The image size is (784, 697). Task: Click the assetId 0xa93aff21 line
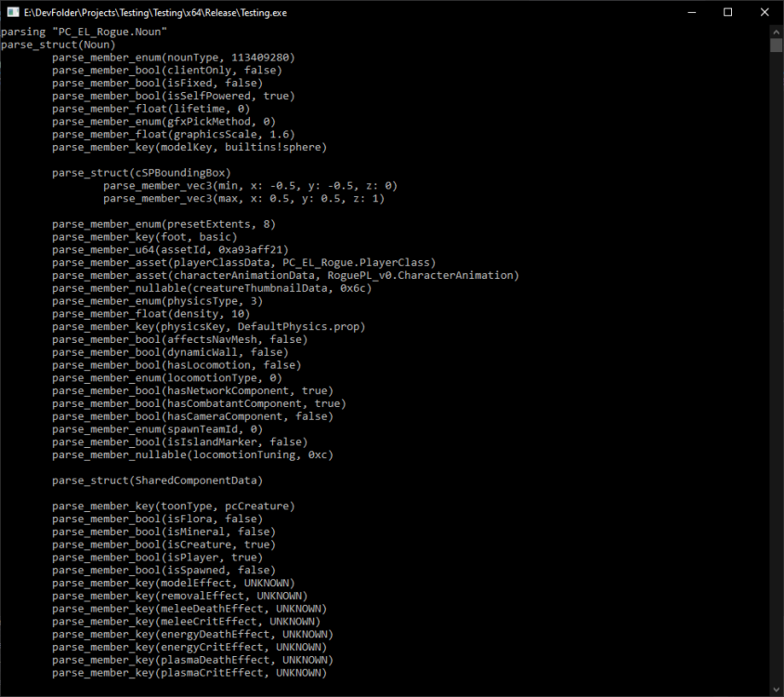click(170, 250)
